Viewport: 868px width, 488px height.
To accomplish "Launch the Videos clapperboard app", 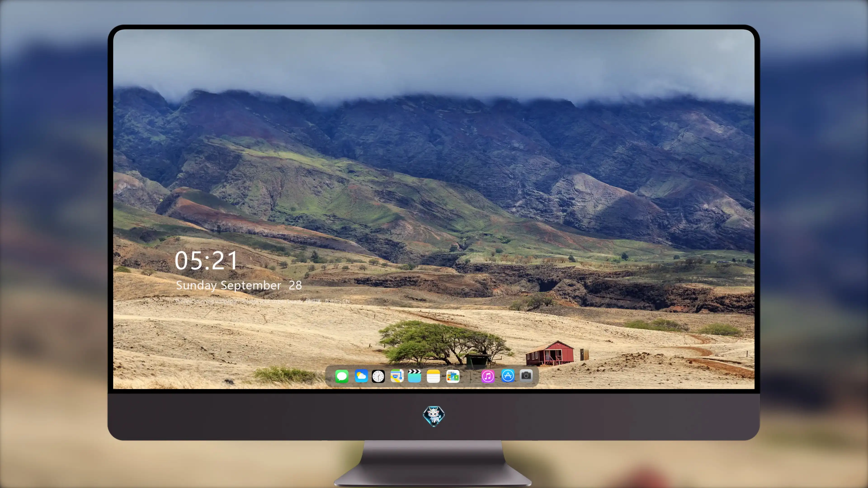I will click(x=415, y=376).
